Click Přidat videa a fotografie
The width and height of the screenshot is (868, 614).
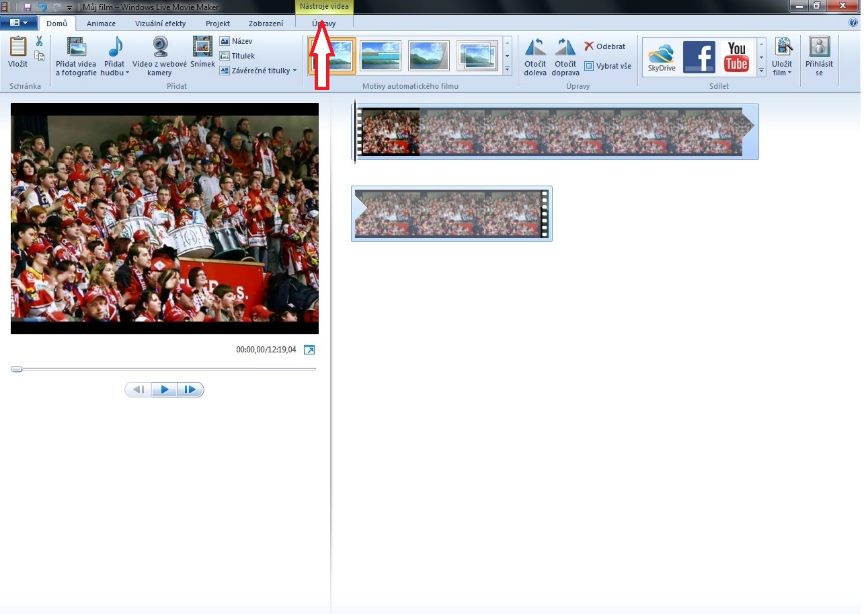click(x=76, y=56)
